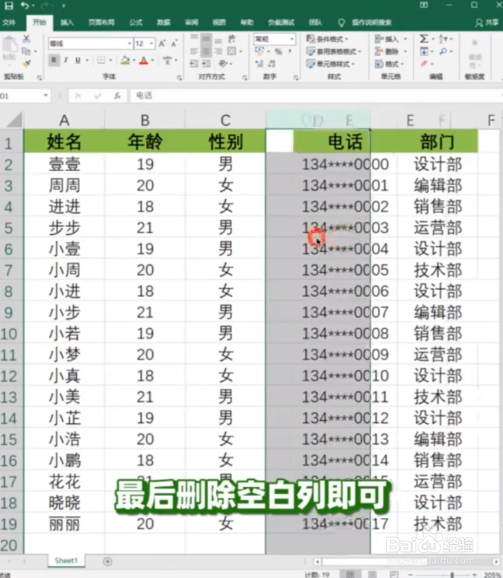Switch to Page Layout view in status bar
This screenshot has width=503, height=578.
tap(372, 574)
